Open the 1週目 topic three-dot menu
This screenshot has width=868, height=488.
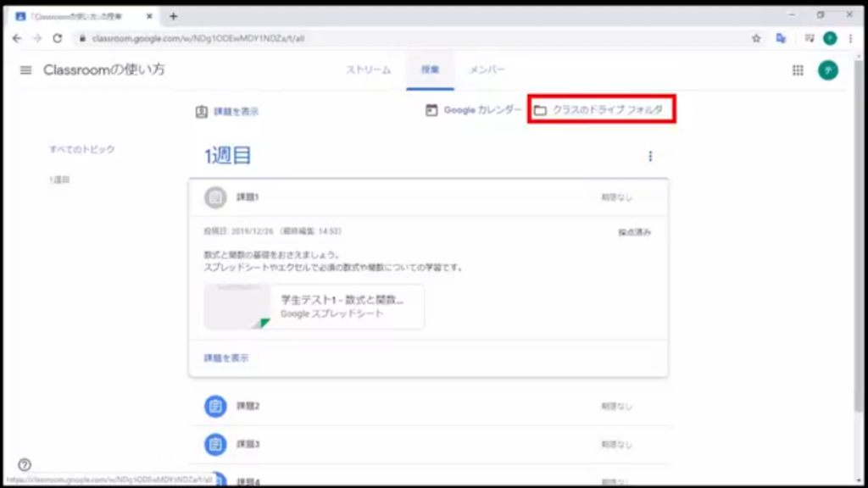click(x=650, y=157)
